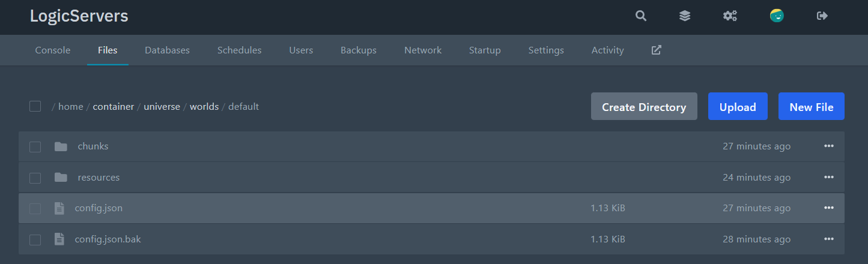Open options menu for config.json row
The height and width of the screenshot is (264, 868).
pos(829,208)
